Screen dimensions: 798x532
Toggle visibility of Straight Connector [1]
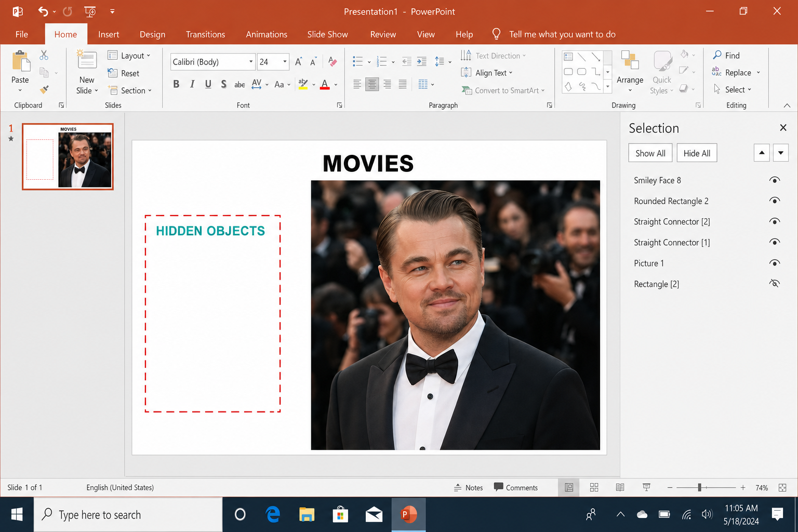774,243
